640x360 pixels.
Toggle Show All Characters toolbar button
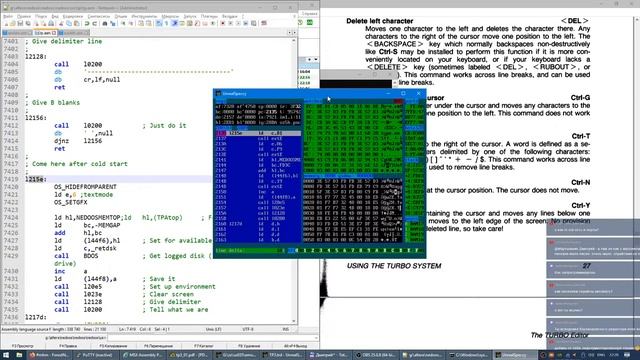pyautogui.click(x=167, y=23)
